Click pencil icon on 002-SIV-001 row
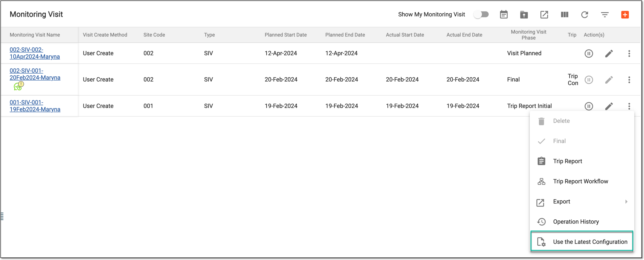 tap(609, 80)
